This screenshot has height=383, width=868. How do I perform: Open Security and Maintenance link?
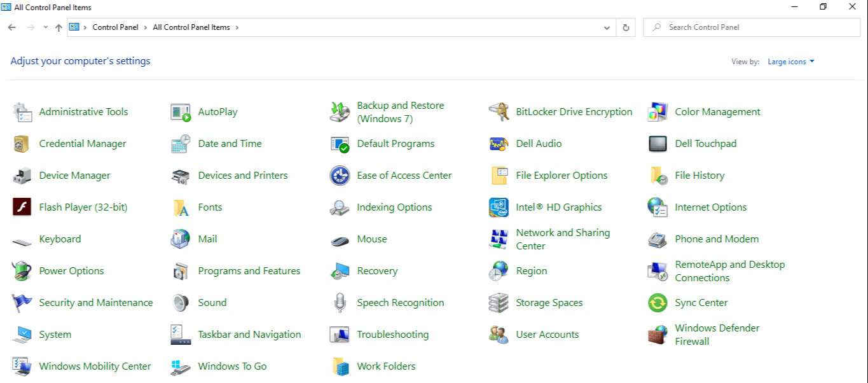pyautogui.click(x=96, y=303)
